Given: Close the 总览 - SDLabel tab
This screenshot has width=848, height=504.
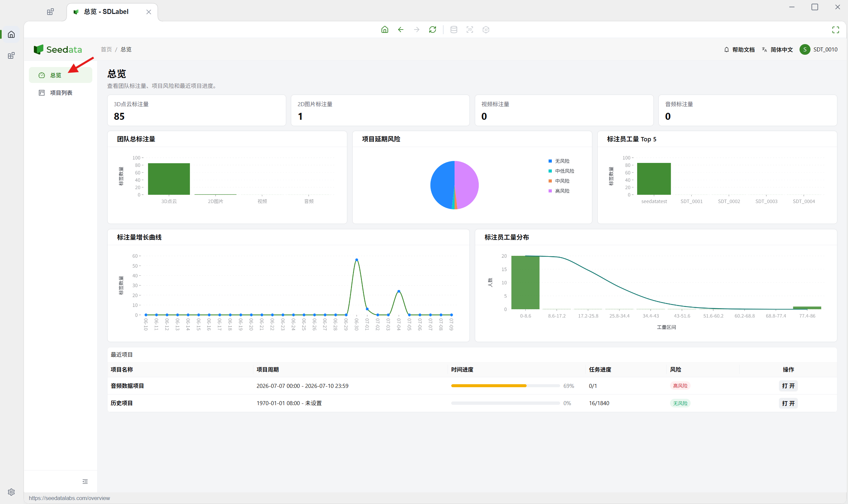Looking at the screenshot, I should point(148,12).
